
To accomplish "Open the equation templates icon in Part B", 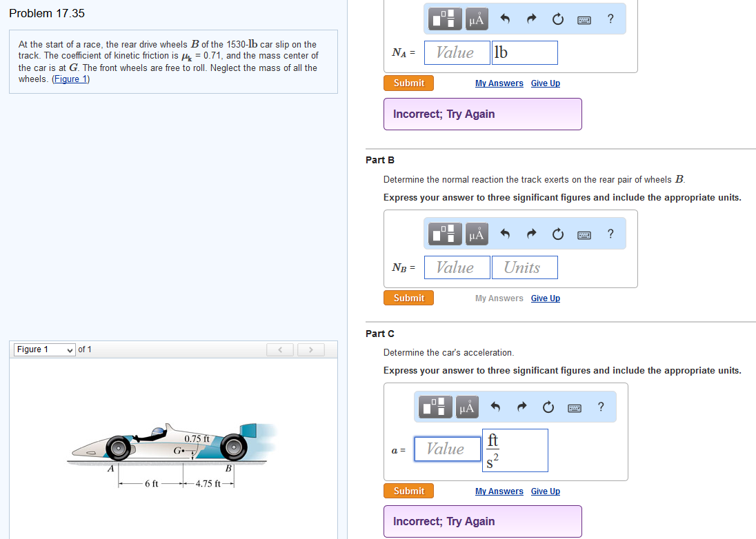I will pos(444,234).
